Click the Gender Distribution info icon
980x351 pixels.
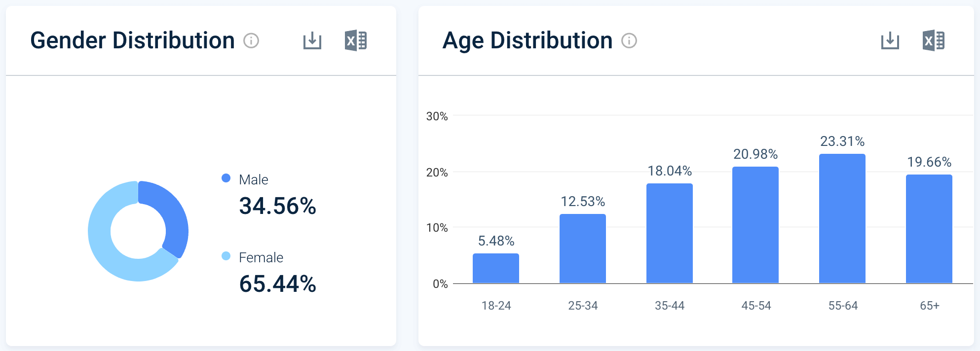tap(252, 41)
